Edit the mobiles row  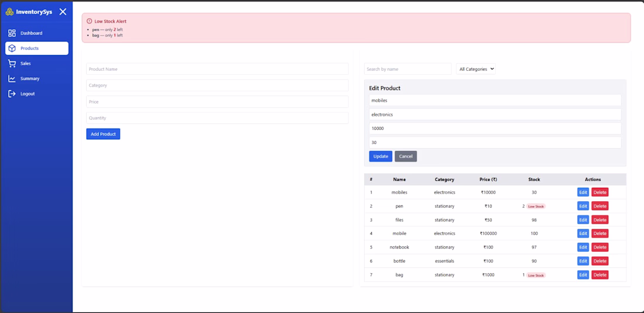[583, 192]
